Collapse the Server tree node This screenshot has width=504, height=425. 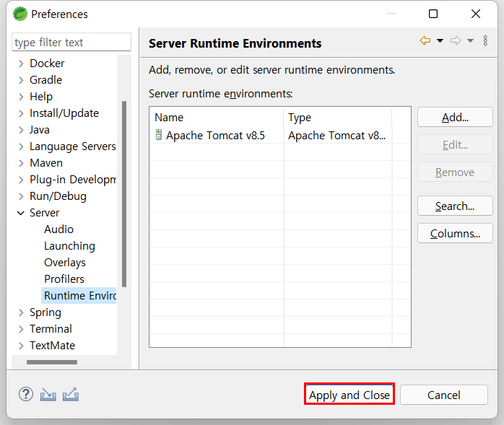point(21,213)
